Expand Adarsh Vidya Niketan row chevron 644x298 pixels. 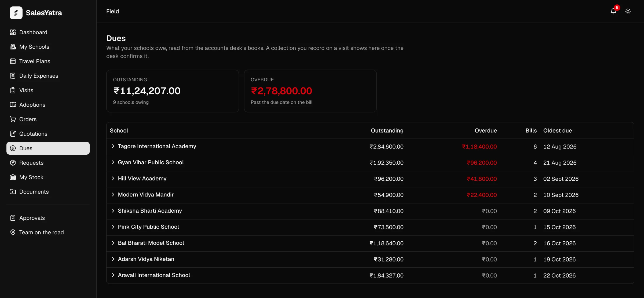coord(113,259)
